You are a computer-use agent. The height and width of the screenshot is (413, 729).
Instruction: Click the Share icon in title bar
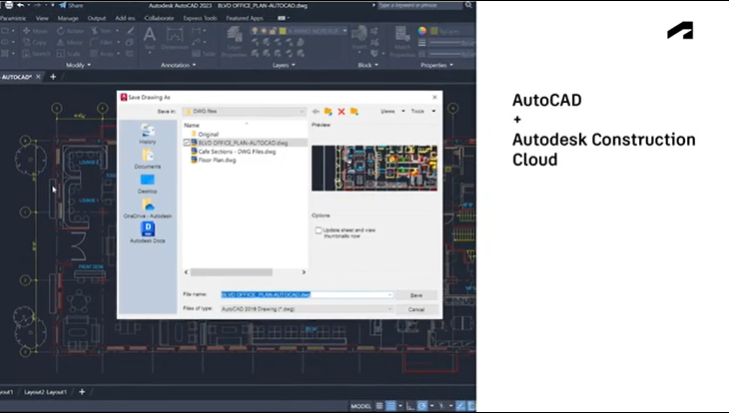(x=71, y=6)
